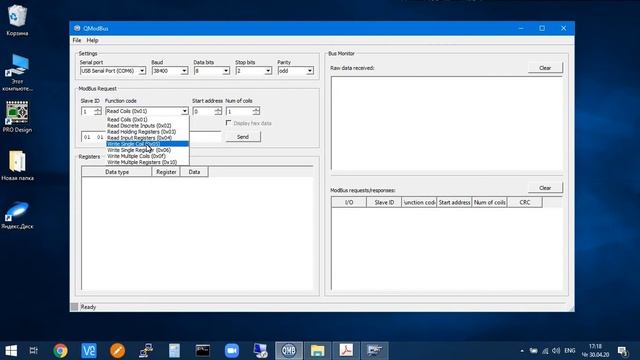The image size is (640, 360).
Task: Open the Recycle Bin desktop icon
Action: (17, 20)
